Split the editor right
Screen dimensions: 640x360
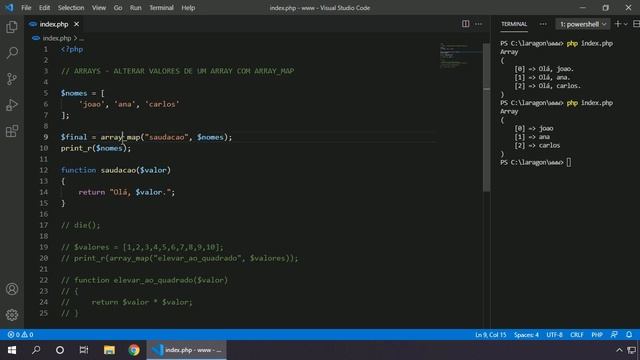coord(465,24)
